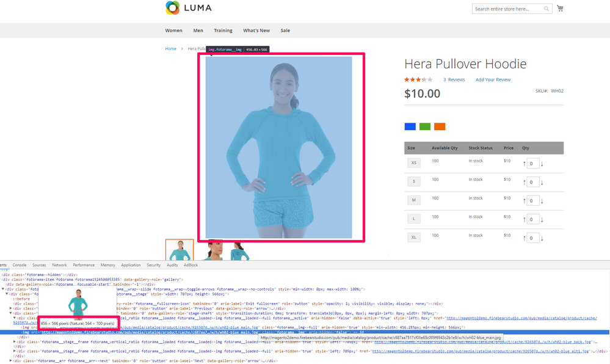The width and height of the screenshot is (610, 364).
Task: Increase quantity arrow for size M
Action: click(523, 200)
